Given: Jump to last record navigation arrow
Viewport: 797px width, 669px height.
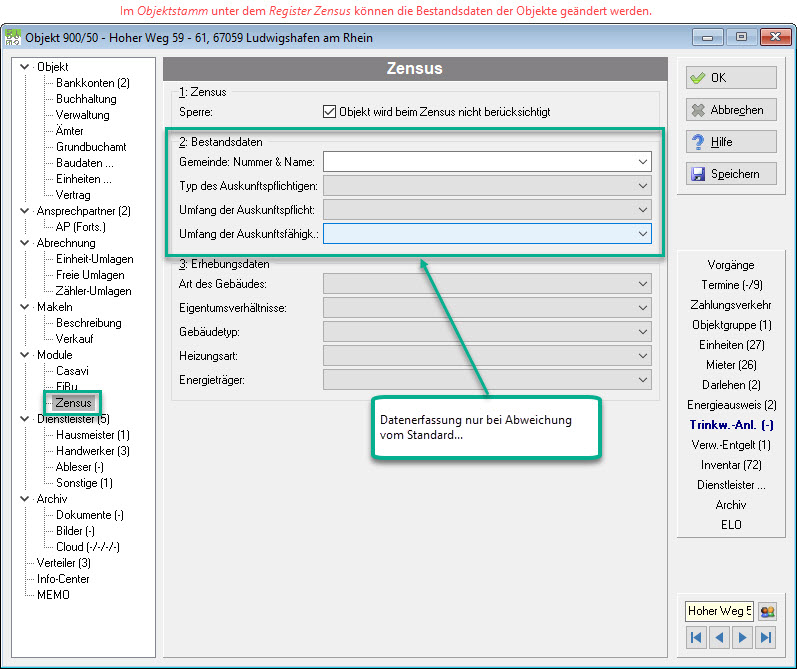Looking at the screenshot, I should pyautogui.click(x=766, y=637).
